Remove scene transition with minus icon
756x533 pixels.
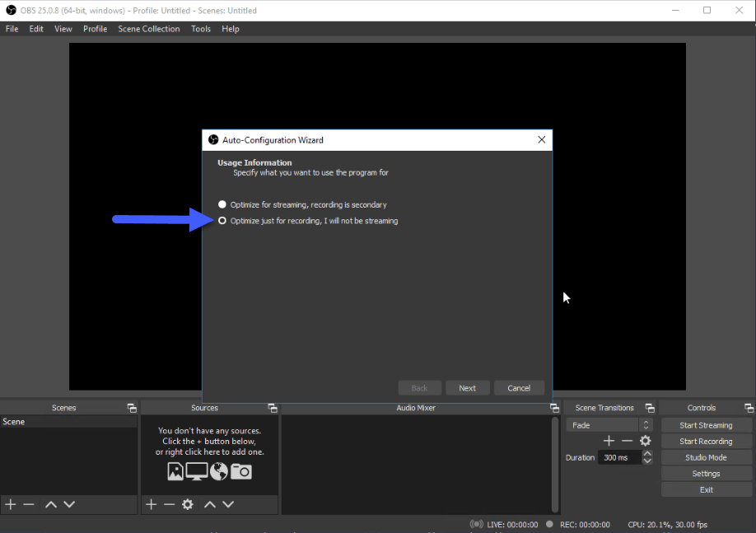627,441
